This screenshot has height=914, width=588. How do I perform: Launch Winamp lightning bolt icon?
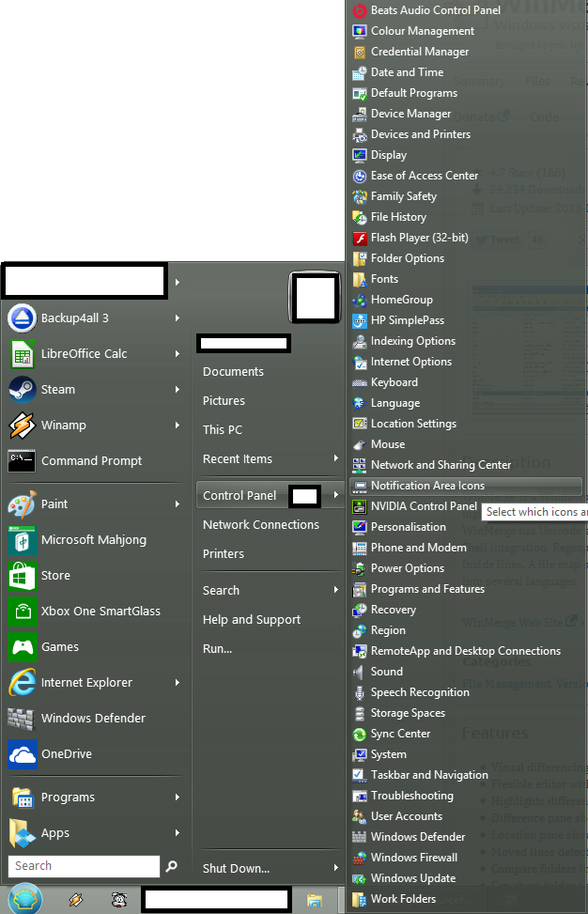tap(23, 425)
